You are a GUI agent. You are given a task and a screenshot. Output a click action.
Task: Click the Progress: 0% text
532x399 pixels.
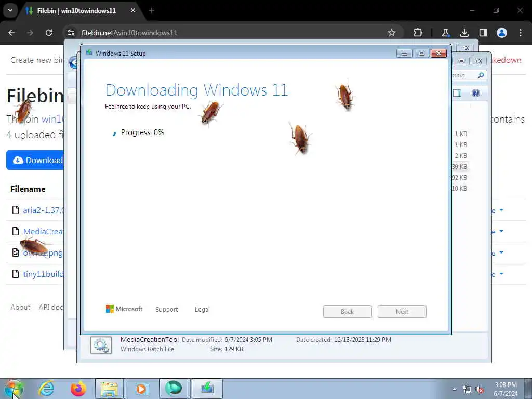142,132
